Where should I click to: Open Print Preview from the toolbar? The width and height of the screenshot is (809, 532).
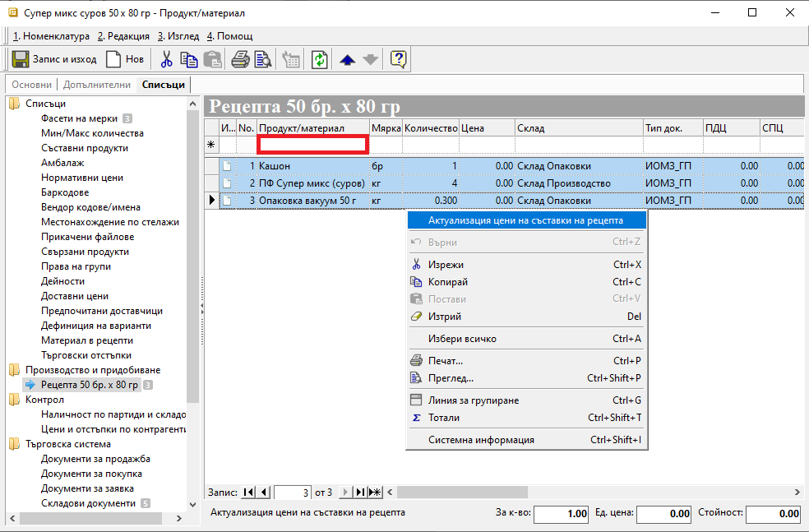[262, 59]
